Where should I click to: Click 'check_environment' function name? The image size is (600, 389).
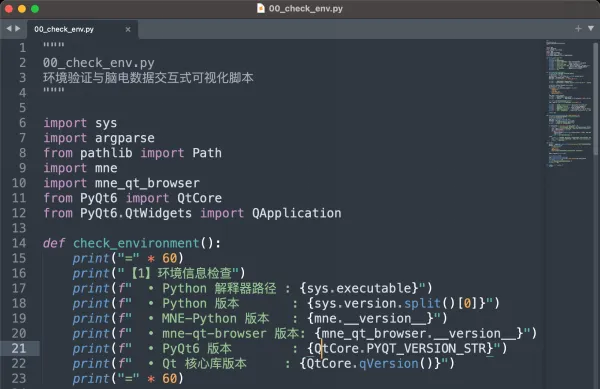(x=136, y=243)
